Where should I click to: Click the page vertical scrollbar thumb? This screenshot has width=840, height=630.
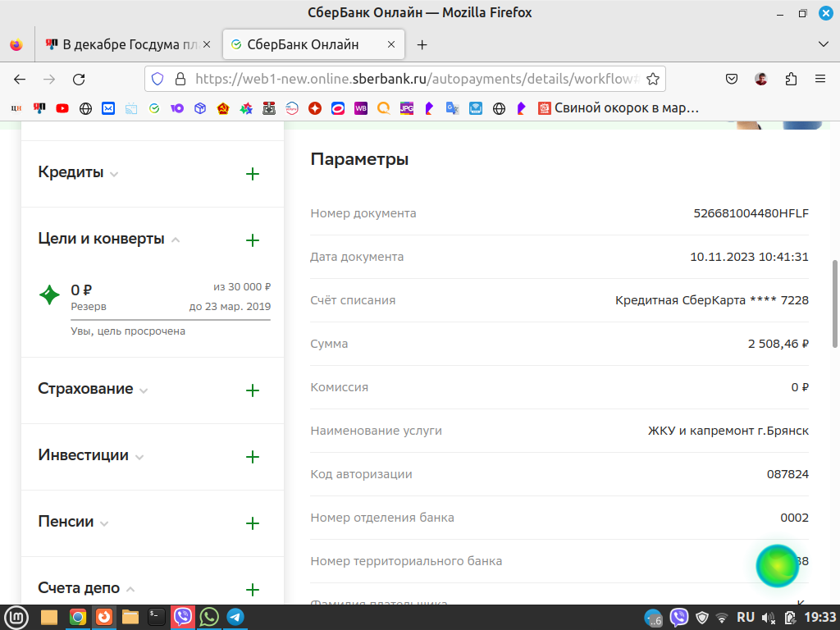834,304
